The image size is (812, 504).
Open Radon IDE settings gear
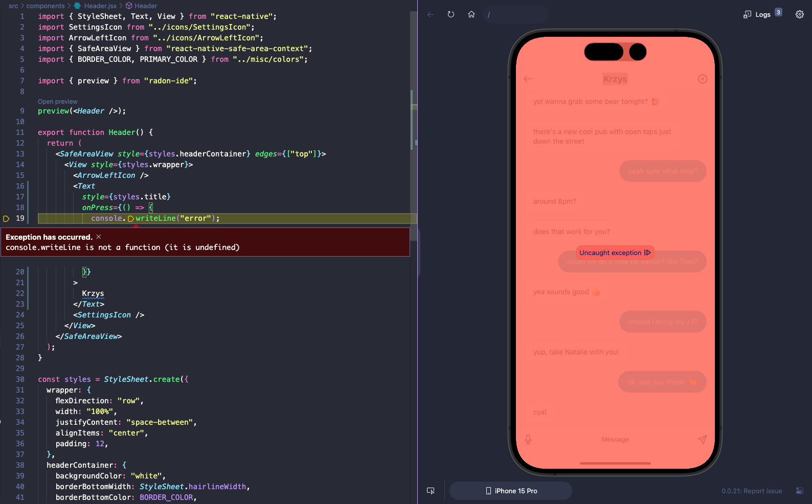tap(800, 14)
